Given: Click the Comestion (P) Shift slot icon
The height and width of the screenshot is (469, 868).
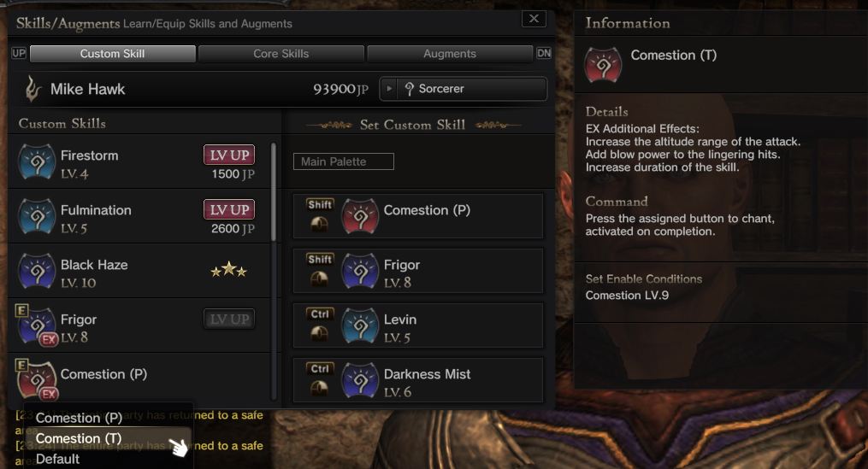Looking at the screenshot, I should pyautogui.click(x=360, y=217).
